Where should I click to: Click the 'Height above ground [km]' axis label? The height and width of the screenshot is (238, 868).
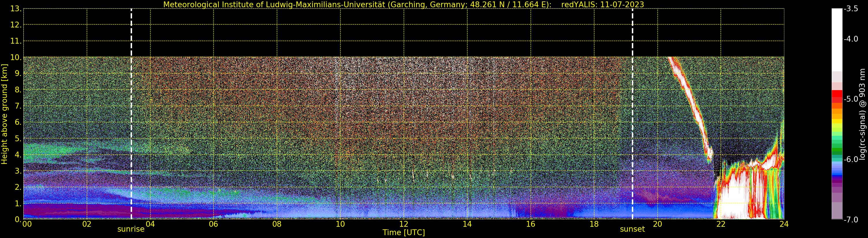coord(4,114)
